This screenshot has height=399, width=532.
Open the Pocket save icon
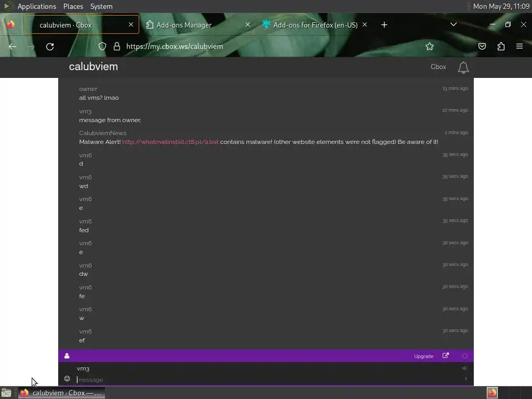[x=482, y=46]
